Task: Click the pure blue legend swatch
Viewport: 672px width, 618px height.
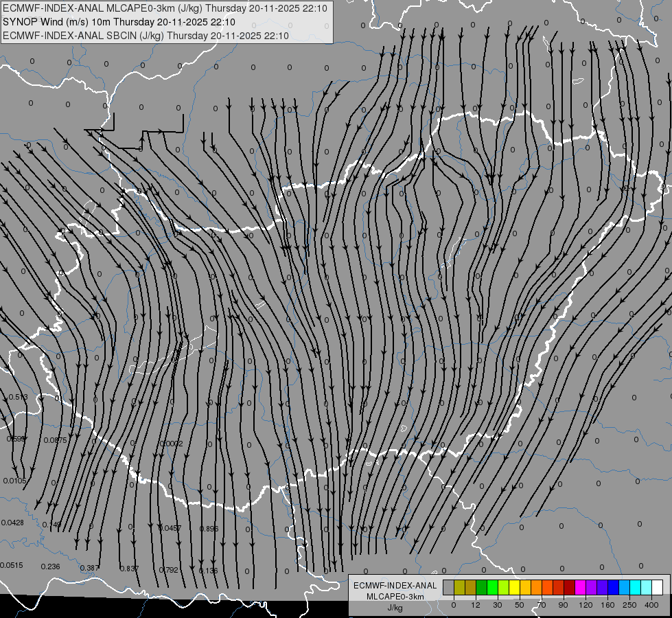Action: click(x=613, y=587)
